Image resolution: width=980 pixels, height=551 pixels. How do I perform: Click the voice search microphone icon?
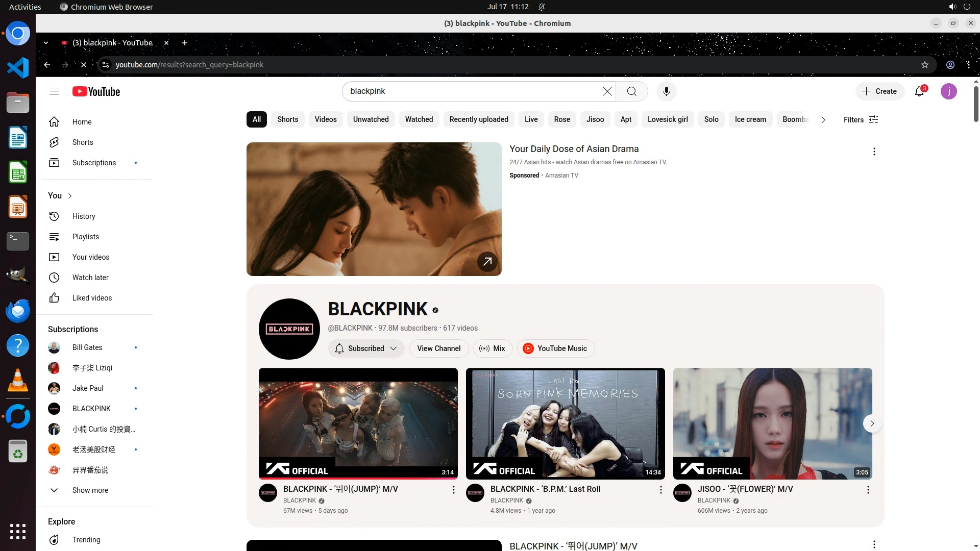(666, 91)
